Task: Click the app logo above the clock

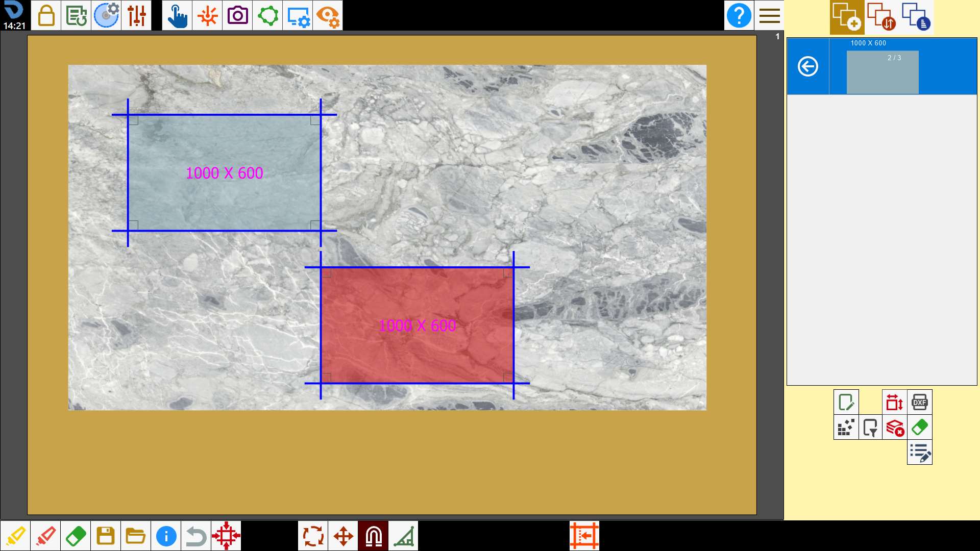Action: (14, 10)
